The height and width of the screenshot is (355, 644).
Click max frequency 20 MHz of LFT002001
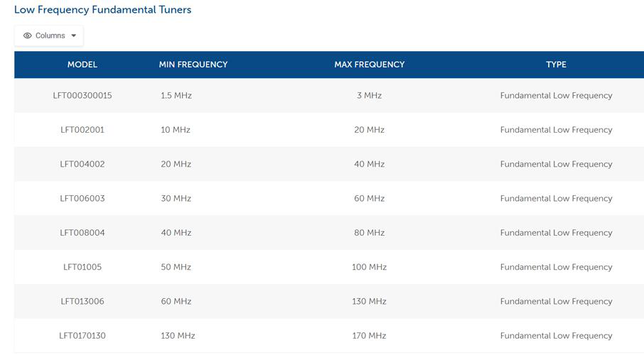[x=369, y=130]
